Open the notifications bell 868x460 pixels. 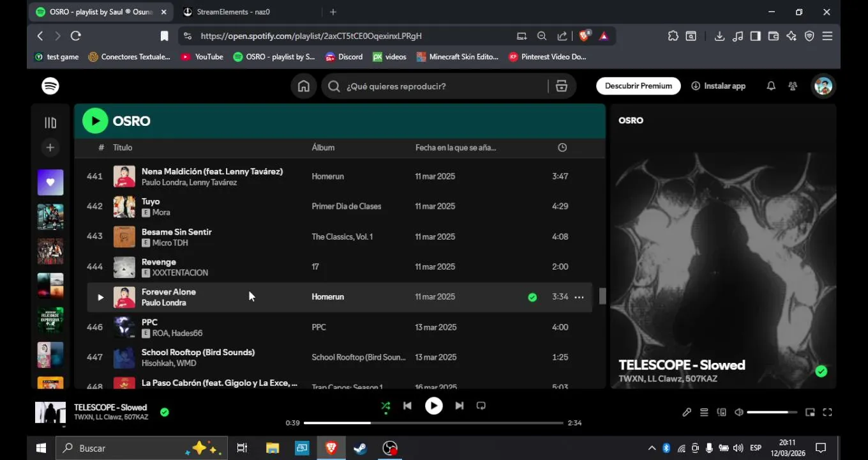point(771,86)
